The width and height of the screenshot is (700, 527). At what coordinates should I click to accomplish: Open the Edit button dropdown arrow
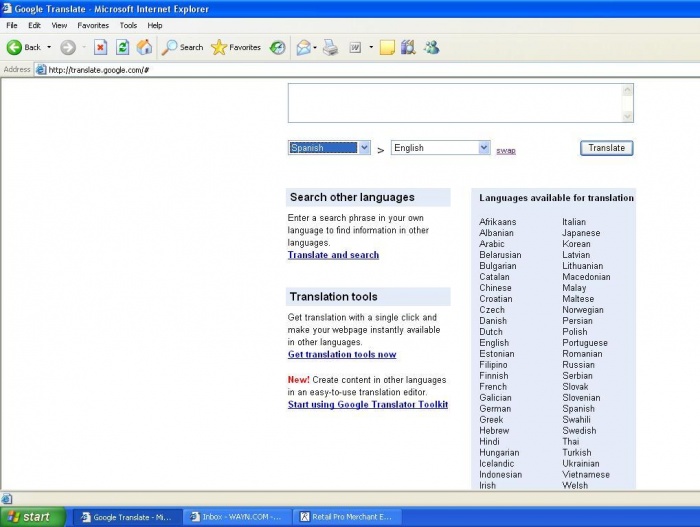(x=371, y=47)
